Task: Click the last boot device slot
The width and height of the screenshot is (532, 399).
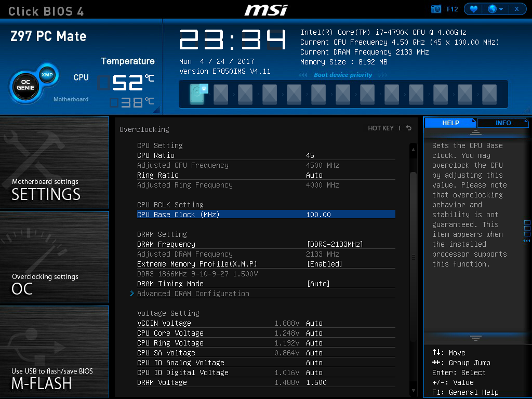Action: [x=489, y=94]
